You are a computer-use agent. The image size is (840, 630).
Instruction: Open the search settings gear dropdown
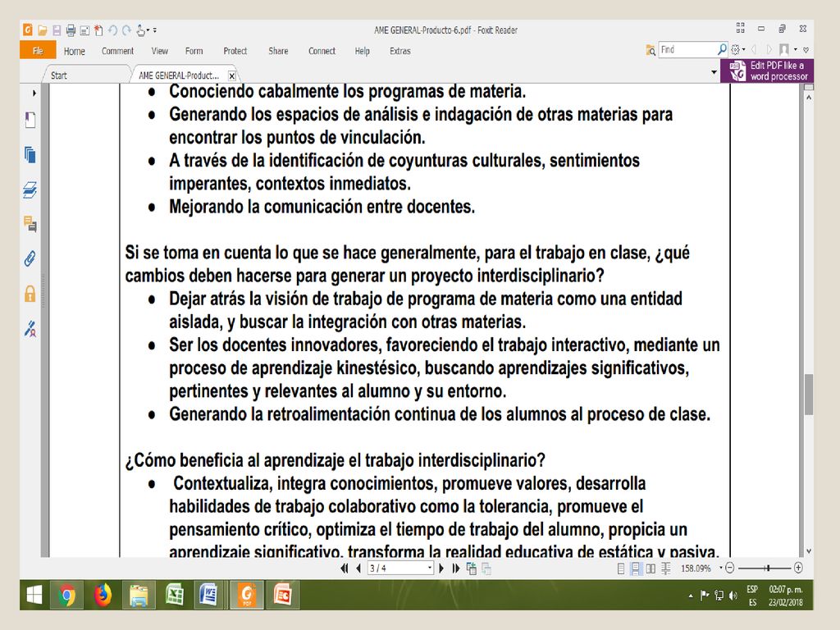tap(738, 50)
